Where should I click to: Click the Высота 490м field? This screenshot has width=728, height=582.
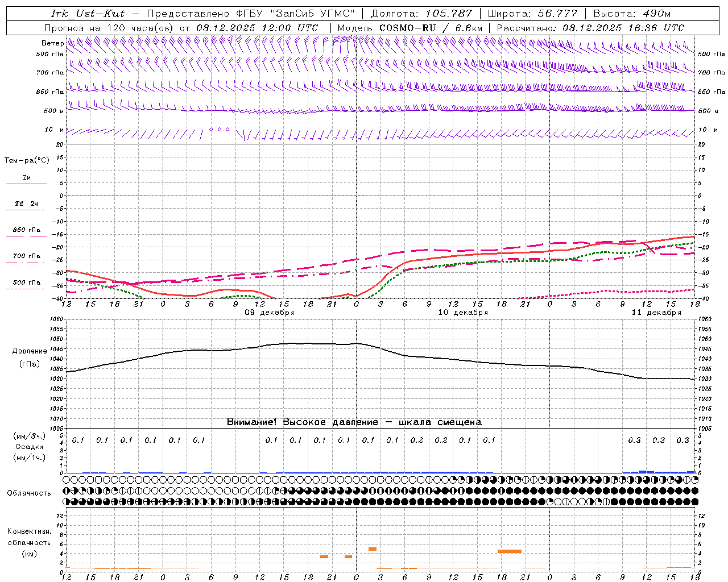coord(632,14)
